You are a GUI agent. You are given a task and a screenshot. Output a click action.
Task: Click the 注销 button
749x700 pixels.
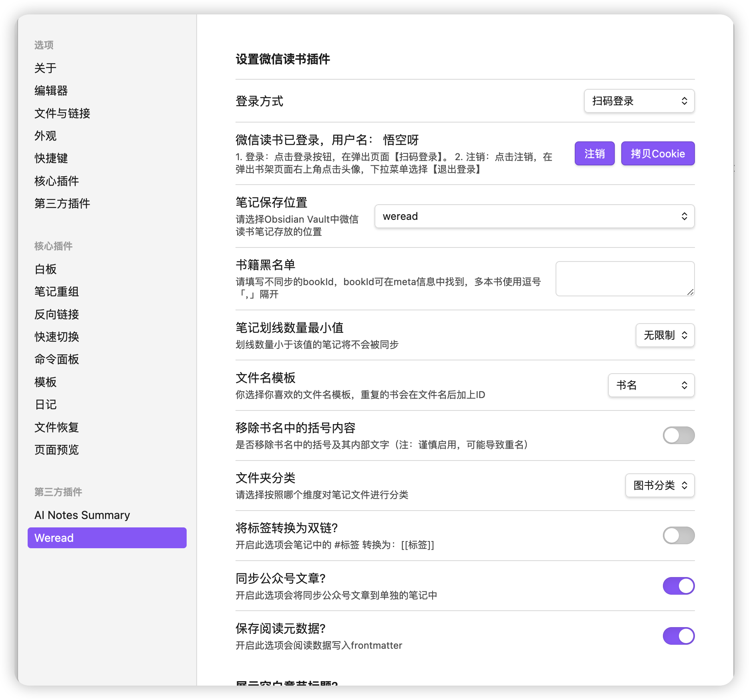[x=594, y=153]
